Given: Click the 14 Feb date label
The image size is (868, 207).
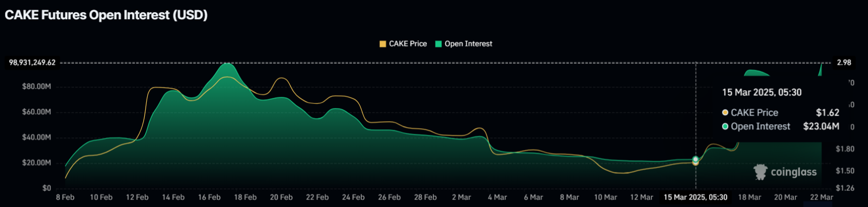Looking at the screenshot, I should click(173, 197).
